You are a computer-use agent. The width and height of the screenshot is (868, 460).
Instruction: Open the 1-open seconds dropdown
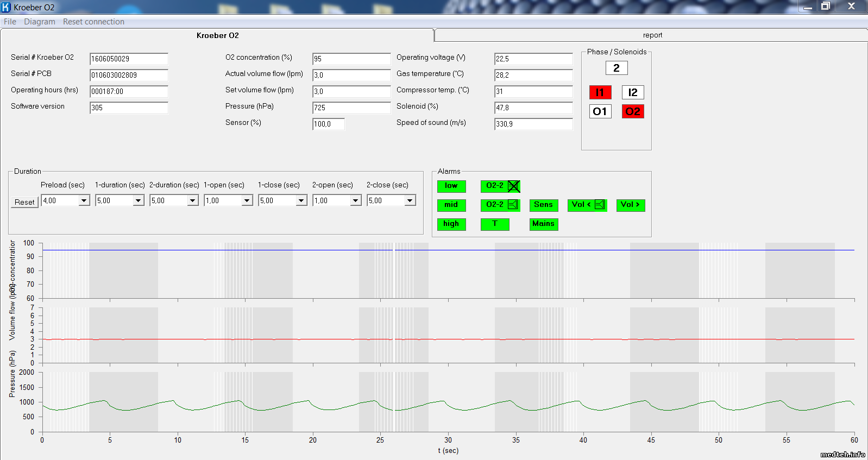tap(247, 201)
